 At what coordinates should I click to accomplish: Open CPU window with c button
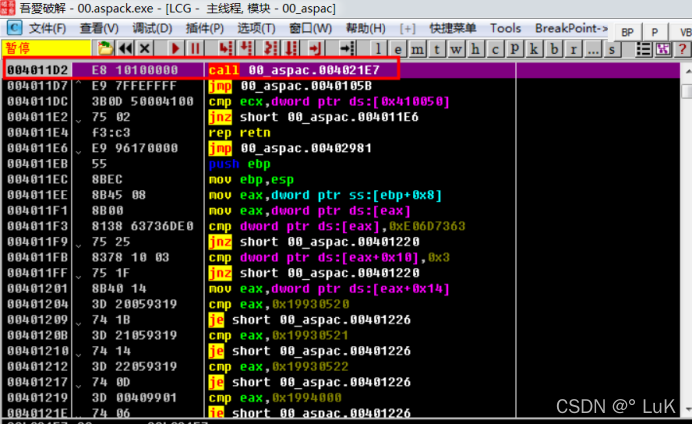495,49
